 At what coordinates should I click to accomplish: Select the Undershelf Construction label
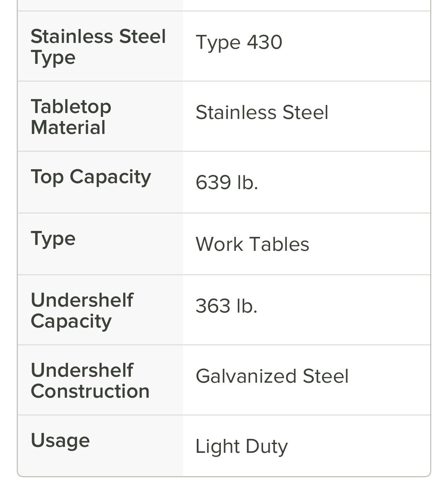(x=90, y=380)
